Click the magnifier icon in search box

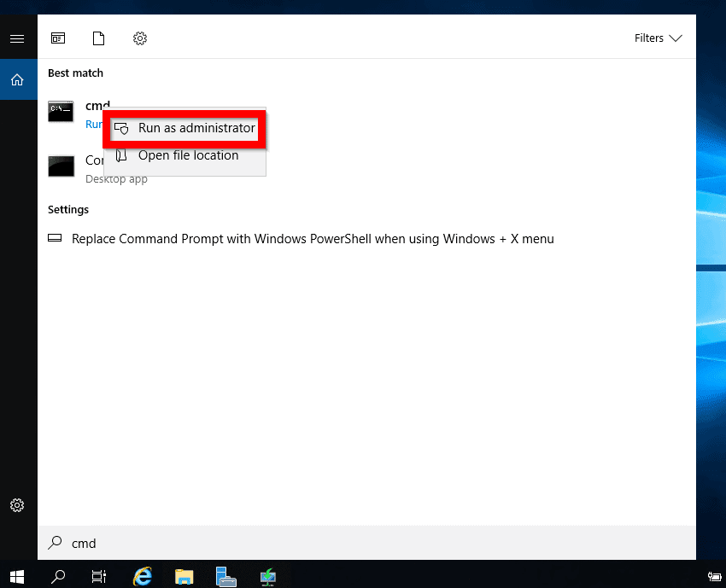click(56, 542)
